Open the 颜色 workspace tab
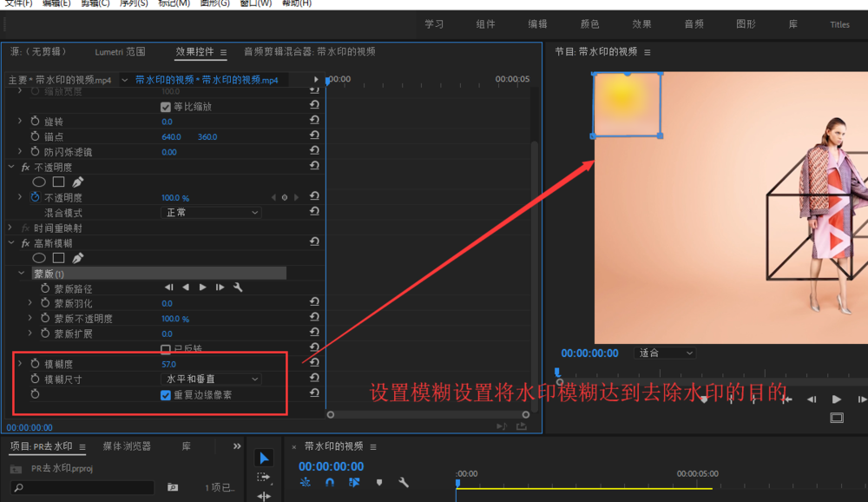Viewport: 868px width, 502px height. [589, 24]
